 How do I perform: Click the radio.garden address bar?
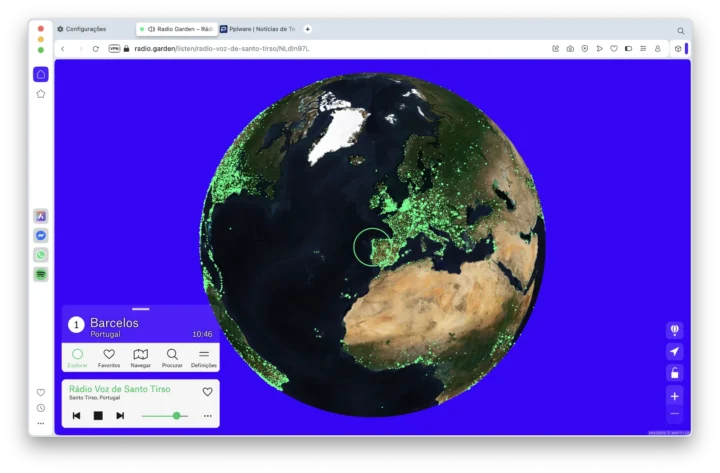300,48
